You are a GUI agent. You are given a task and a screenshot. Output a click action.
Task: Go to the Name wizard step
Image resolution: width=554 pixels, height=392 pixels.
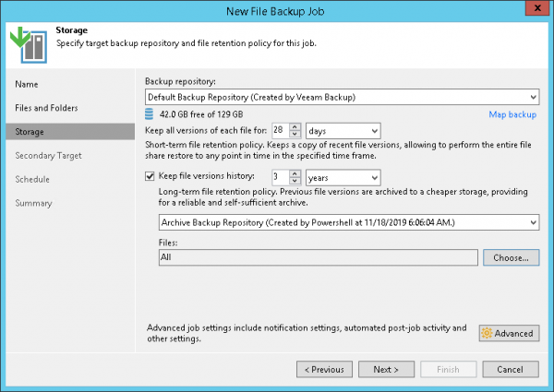pos(28,84)
